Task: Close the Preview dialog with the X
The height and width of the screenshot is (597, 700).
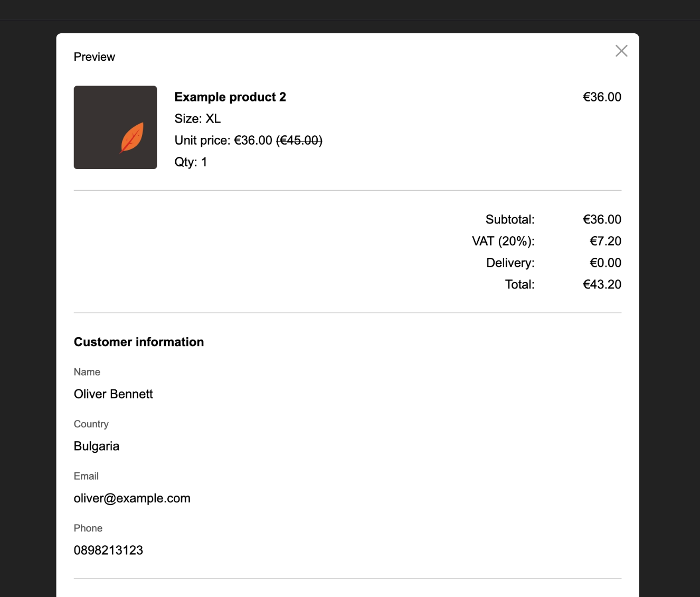Action: coord(621,51)
